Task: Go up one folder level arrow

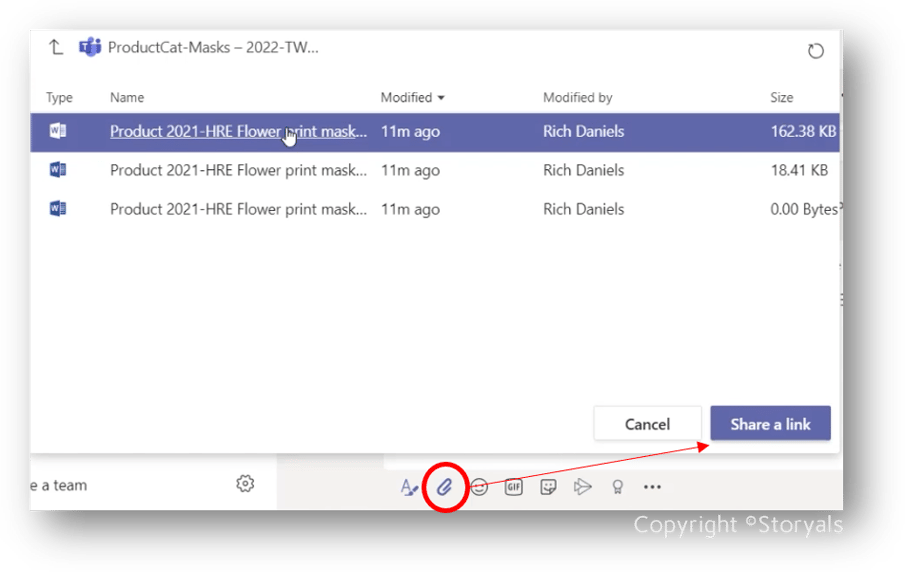Action: click(x=55, y=47)
